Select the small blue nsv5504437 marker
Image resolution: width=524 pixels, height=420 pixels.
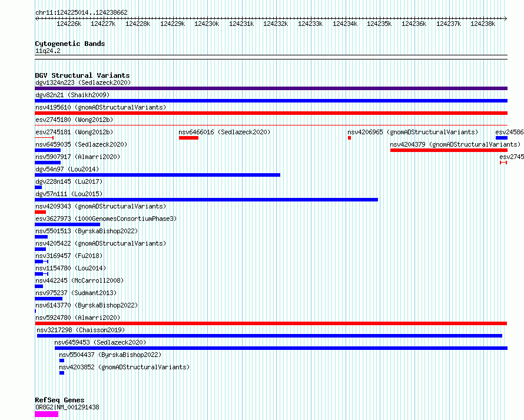tap(62, 361)
